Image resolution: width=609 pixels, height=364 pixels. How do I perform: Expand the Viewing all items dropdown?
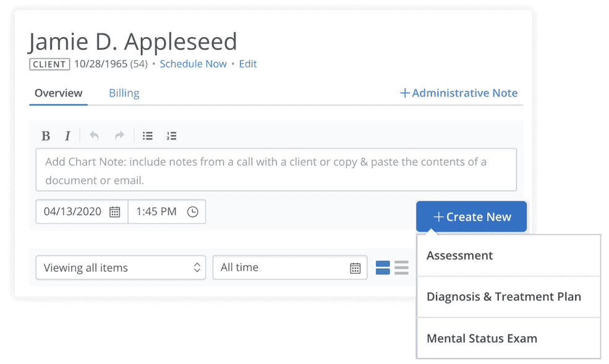pyautogui.click(x=121, y=268)
